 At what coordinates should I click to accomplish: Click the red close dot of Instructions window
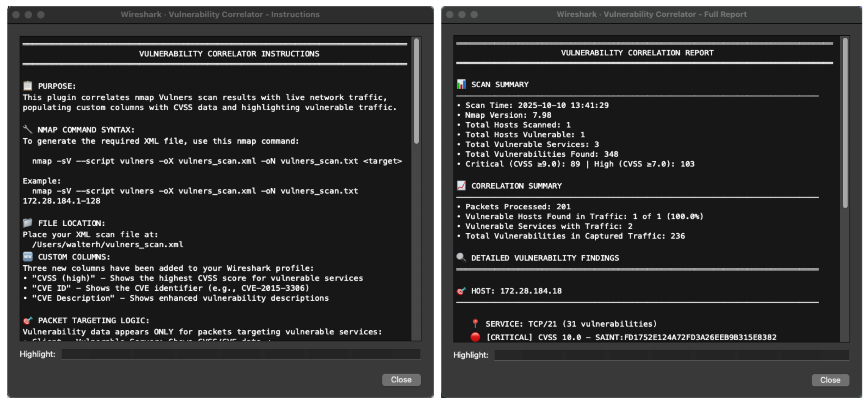pyautogui.click(x=16, y=15)
